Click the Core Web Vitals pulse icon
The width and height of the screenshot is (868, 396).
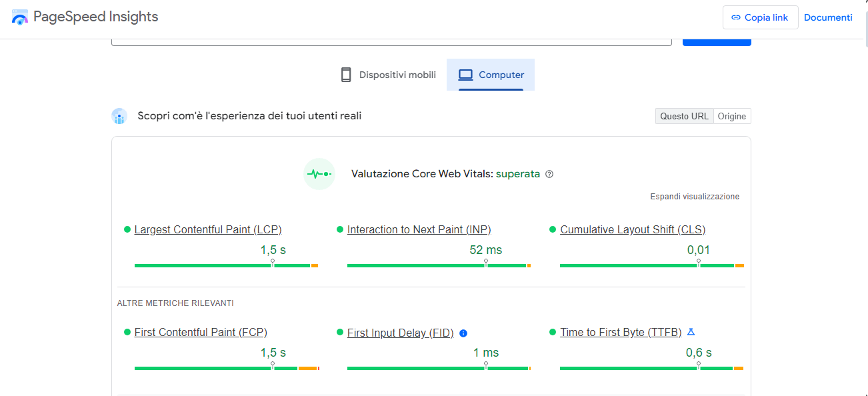[x=319, y=174]
